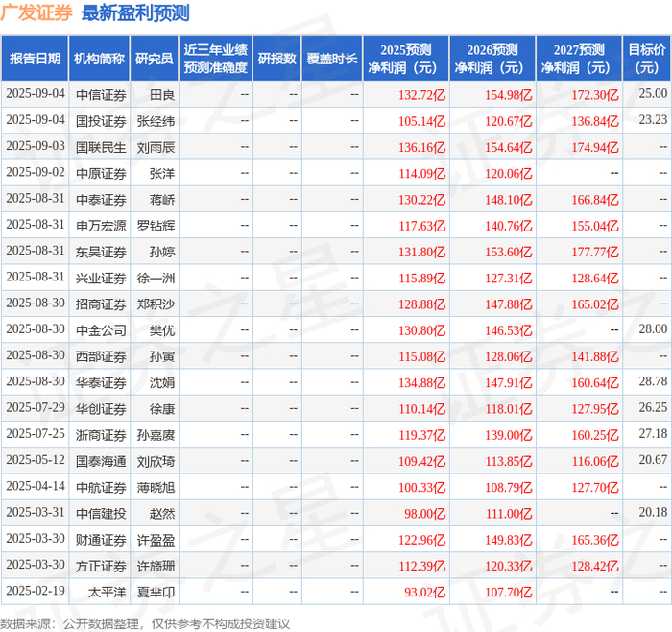The width and height of the screenshot is (672, 632).
Task: Click the 98.00亿 profit value
Action: pos(425,514)
